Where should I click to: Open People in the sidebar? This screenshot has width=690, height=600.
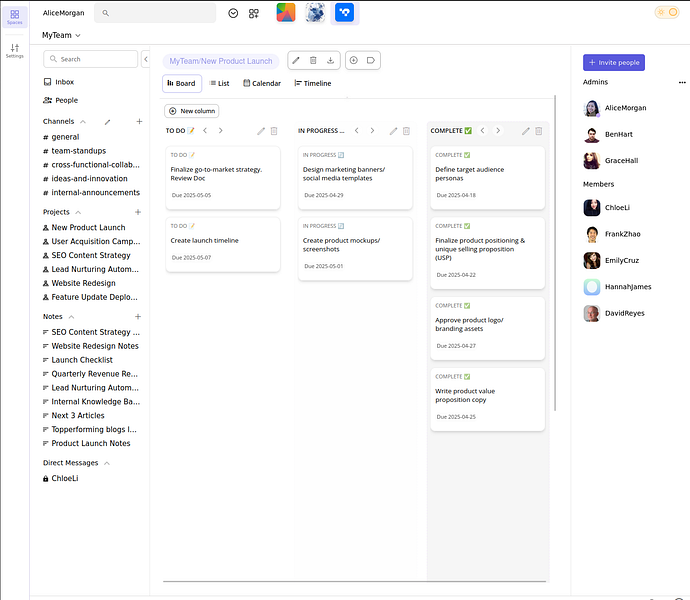click(61, 100)
